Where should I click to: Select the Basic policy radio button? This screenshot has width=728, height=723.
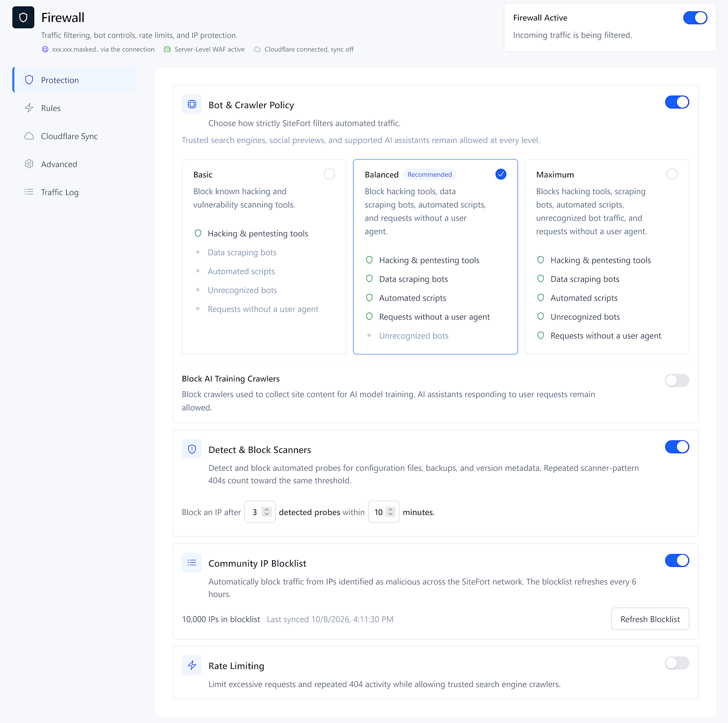tap(329, 174)
